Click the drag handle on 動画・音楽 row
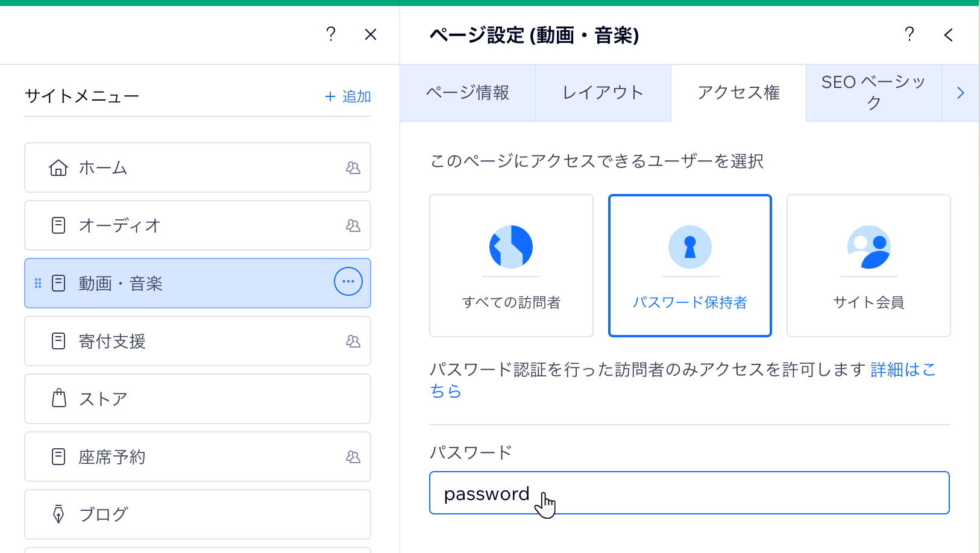 point(38,283)
